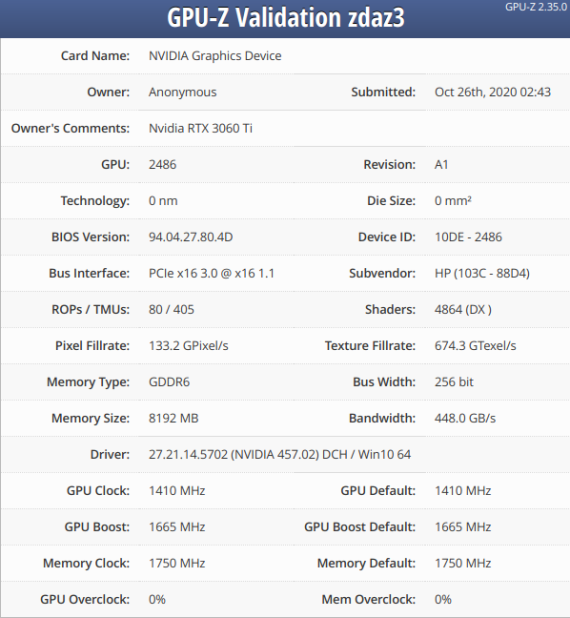Click device ID 10DE - 2486

click(x=468, y=237)
